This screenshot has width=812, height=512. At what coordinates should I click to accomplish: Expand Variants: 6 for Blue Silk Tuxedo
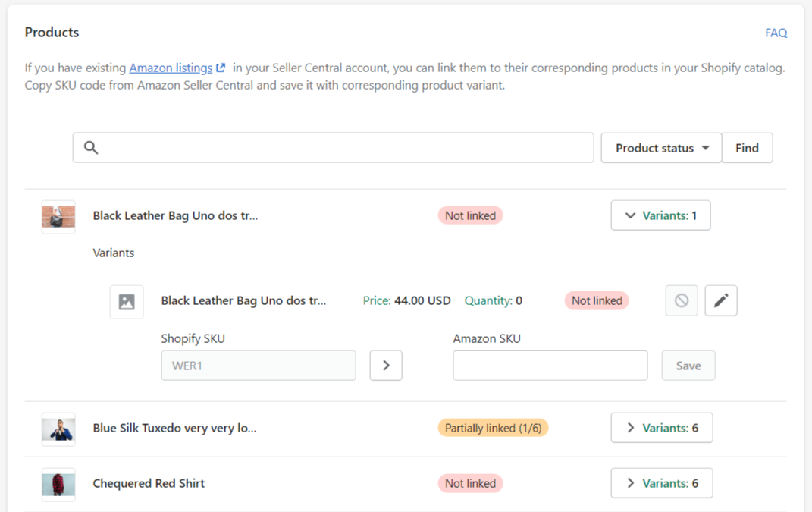pyautogui.click(x=662, y=428)
